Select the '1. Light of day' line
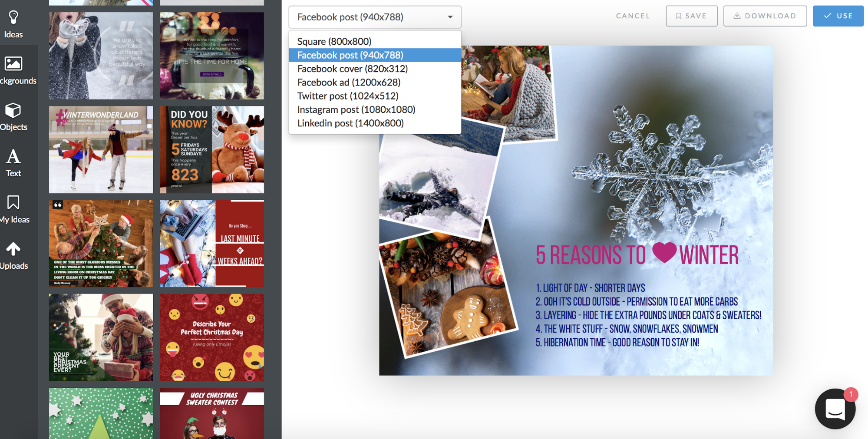This screenshot has height=439, width=868. (590, 288)
